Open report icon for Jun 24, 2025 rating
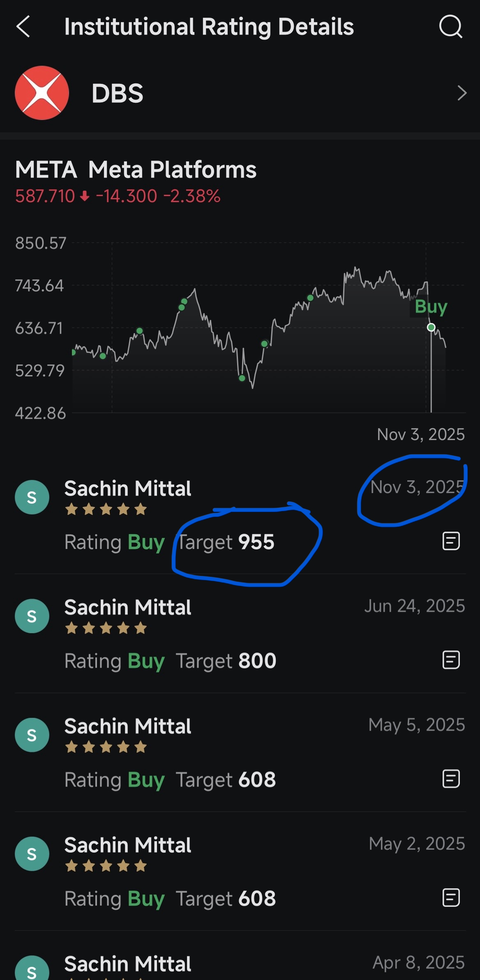The height and width of the screenshot is (980, 480). (x=451, y=660)
